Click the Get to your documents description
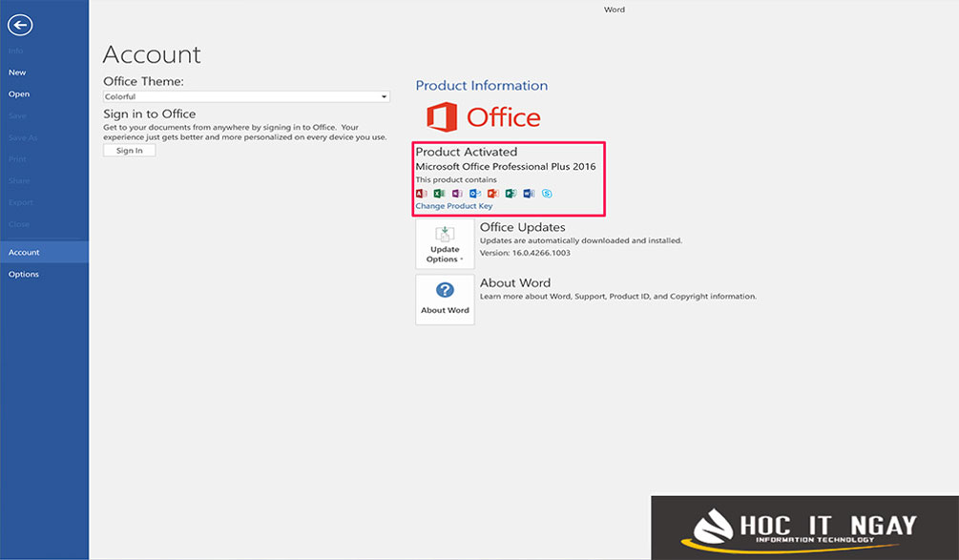The width and height of the screenshot is (959, 560). tap(245, 132)
